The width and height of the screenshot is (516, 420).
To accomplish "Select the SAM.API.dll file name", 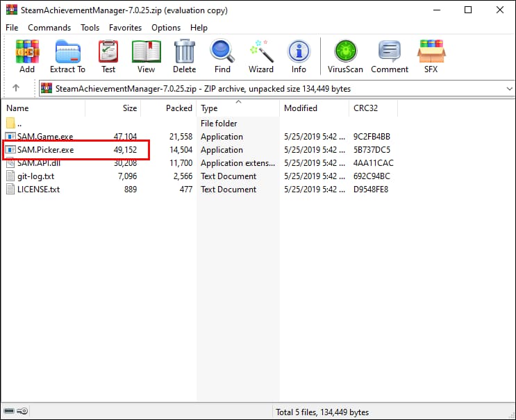I will point(39,163).
